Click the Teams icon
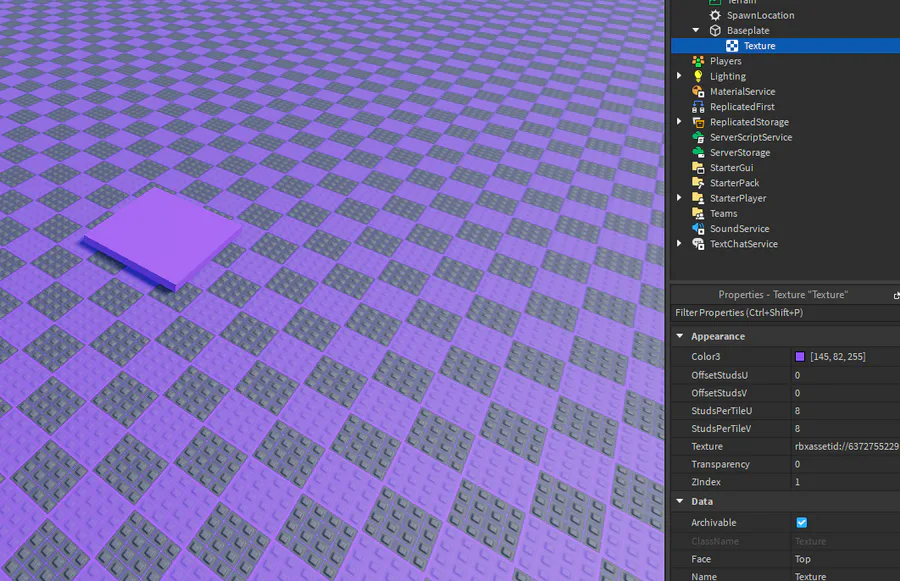Image resolution: width=900 pixels, height=581 pixels. 698,213
